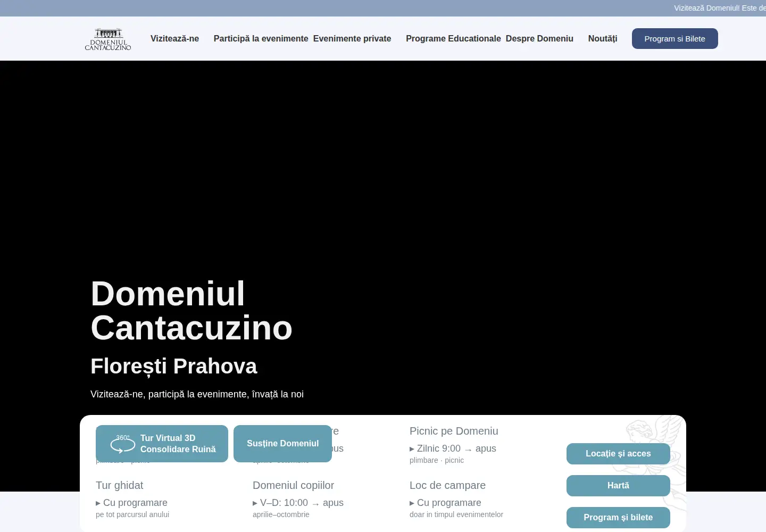This screenshot has height=532, width=766.
Task: Click 'doar în timpul evenimentelor' text
Action: 456,514
